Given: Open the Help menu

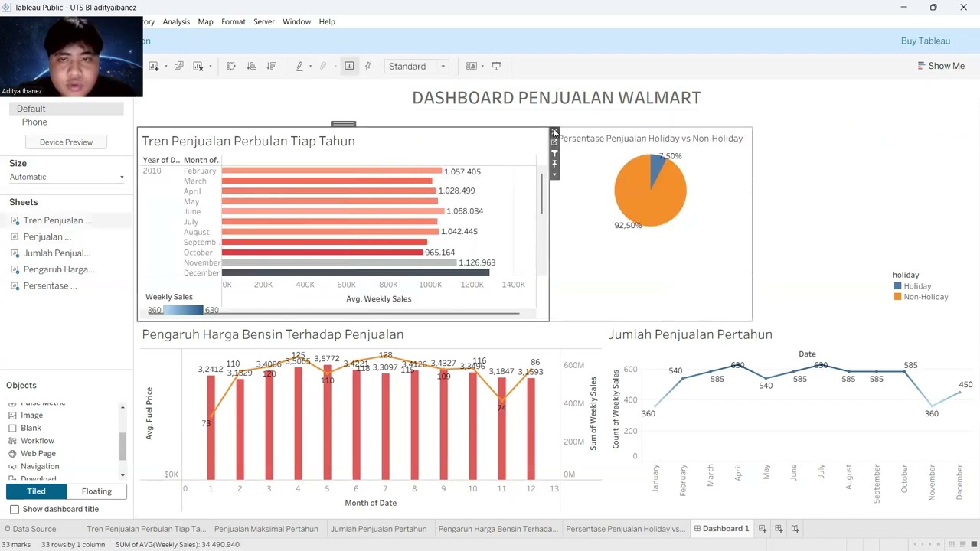Looking at the screenshot, I should pos(327,21).
